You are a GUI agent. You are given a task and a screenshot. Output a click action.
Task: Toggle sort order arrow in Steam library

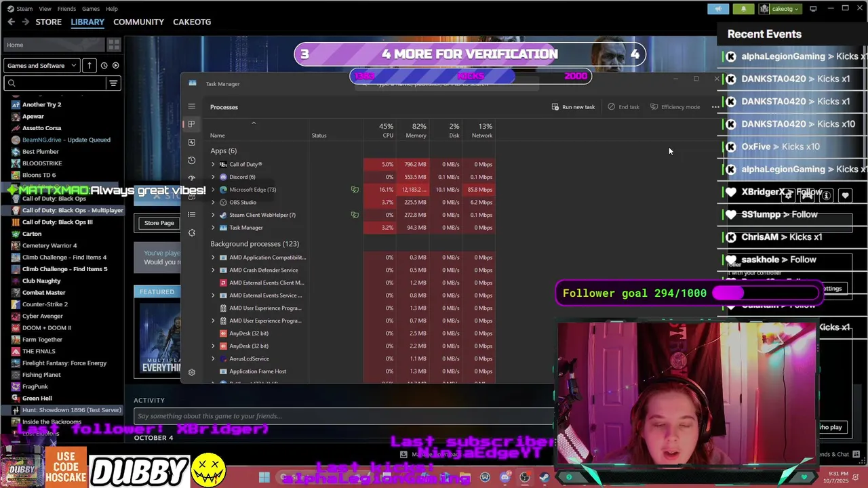90,66
